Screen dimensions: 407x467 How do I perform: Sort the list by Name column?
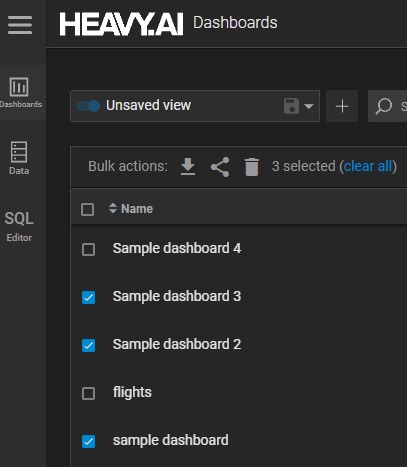pos(131,209)
